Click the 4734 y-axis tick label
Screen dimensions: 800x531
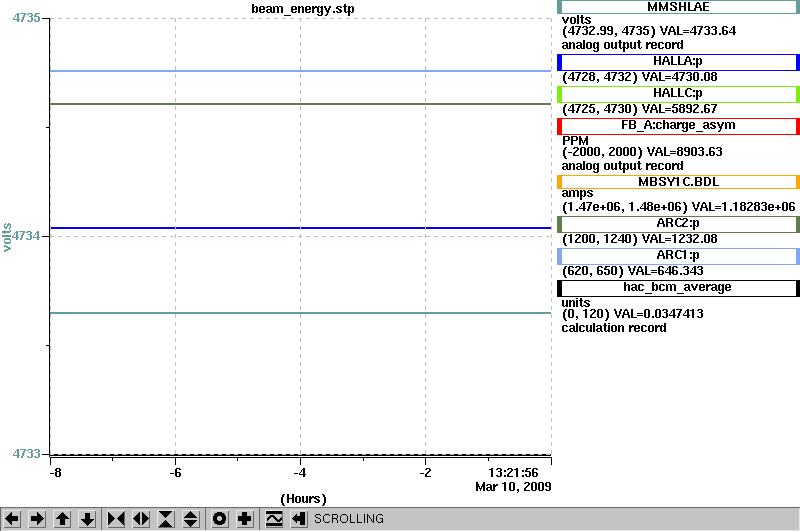pos(27,236)
